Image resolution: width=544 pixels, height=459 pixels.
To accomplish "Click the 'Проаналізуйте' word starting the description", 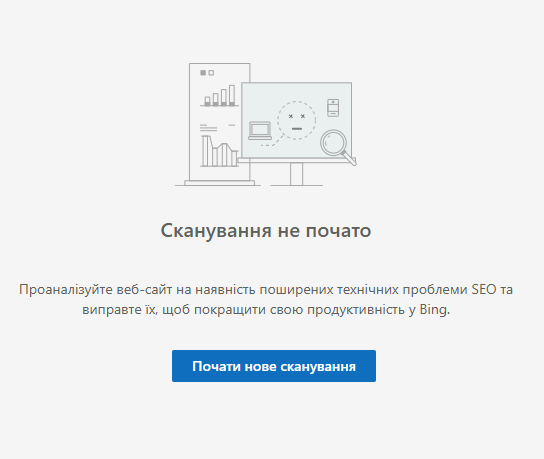I will click(x=66, y=290).
